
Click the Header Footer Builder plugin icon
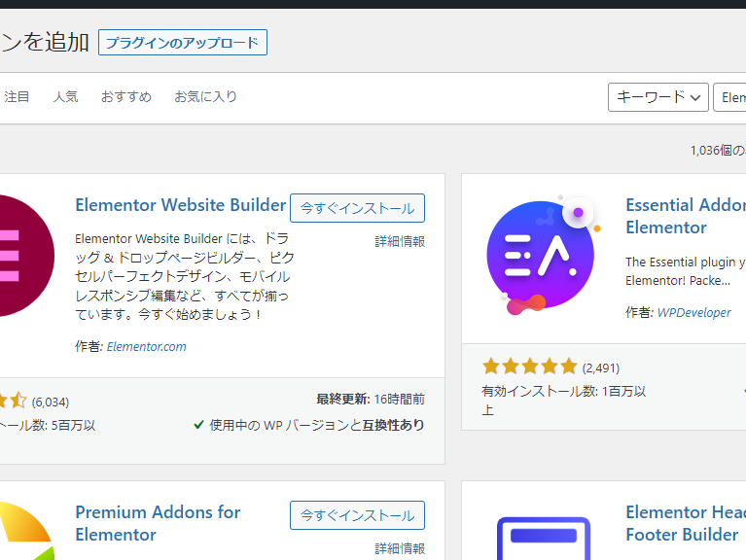(544, 539)
